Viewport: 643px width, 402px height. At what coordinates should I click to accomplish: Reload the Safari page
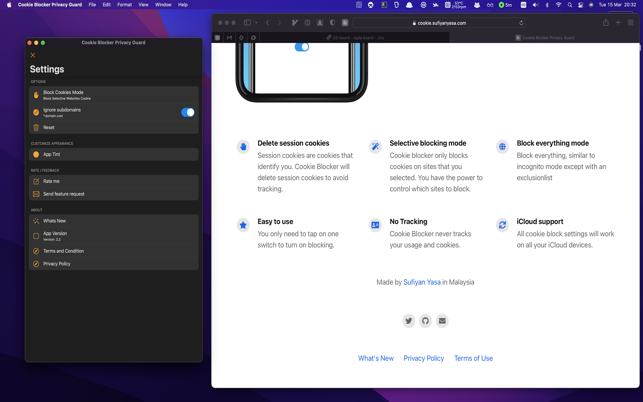point(521,23)
